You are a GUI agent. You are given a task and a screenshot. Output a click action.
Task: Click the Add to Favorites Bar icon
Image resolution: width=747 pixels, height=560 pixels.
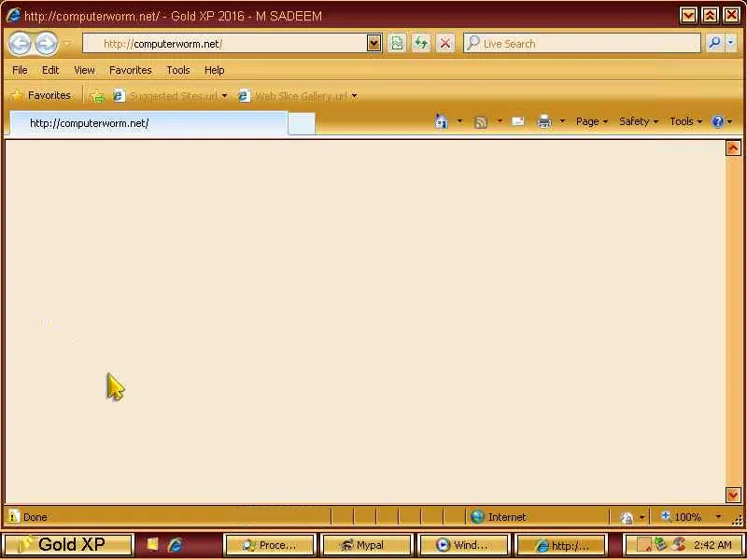click(x=97, y=96)
